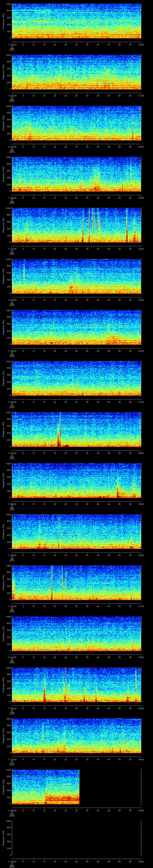153x868 pixels.
Task: Click the 28:00 end label below 11:27 panel
Action: click(141, 453)
